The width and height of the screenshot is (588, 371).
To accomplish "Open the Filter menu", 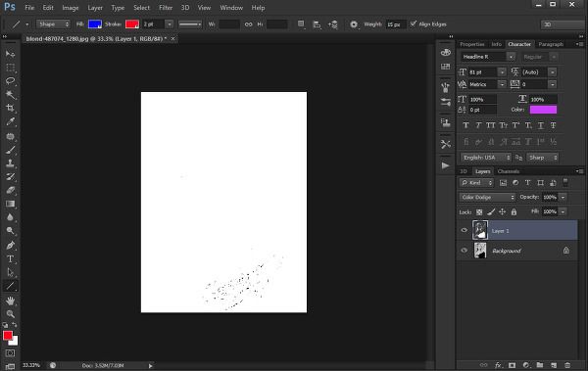I will (x=166, y=8).
